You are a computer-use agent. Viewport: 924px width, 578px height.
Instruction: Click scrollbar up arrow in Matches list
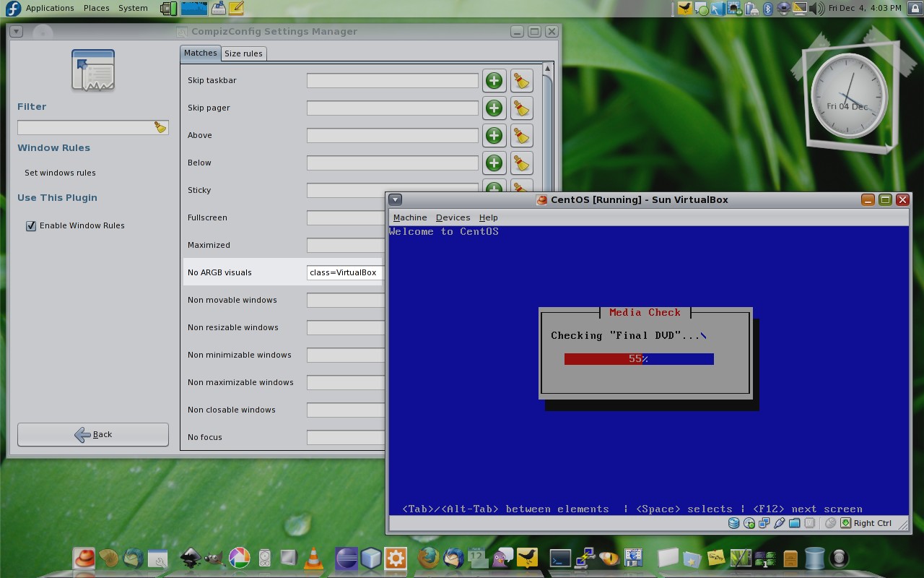point(547,69)
